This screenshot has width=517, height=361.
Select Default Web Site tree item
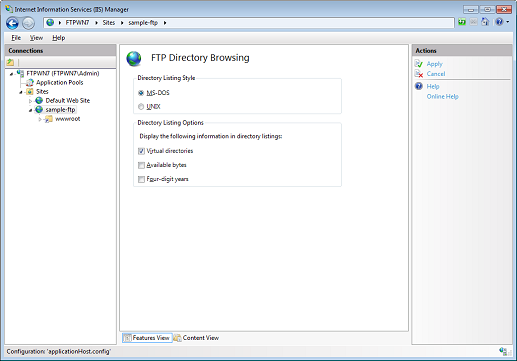pos(68,100)
